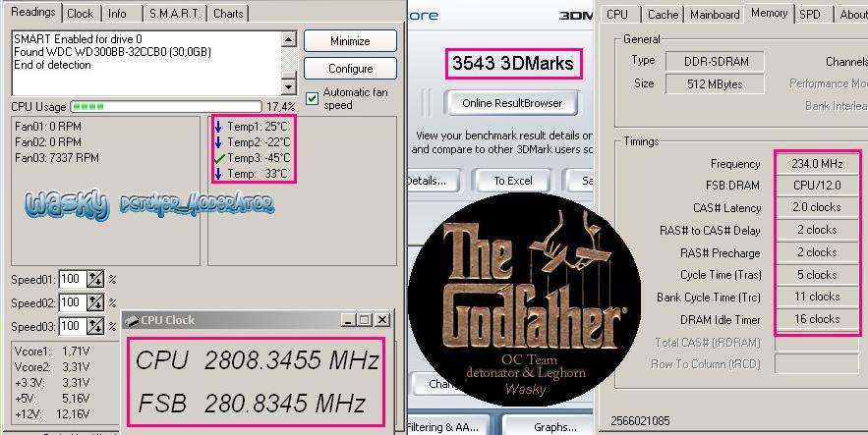Click the Temp2 blue arrow indicator
The width and height of the screenshot is (868, 435).
(x=218, y=142)
